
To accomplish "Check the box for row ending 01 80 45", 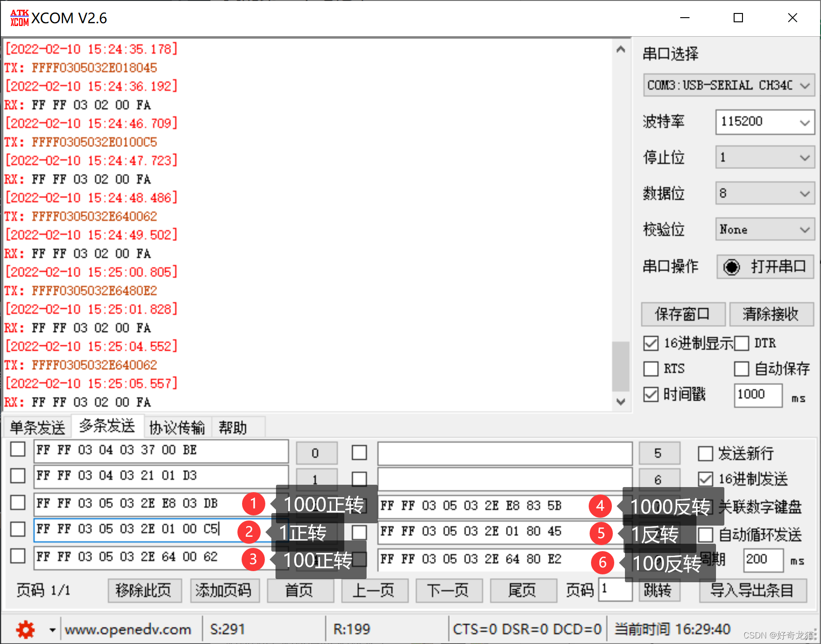I will click(x=359, y=533).
